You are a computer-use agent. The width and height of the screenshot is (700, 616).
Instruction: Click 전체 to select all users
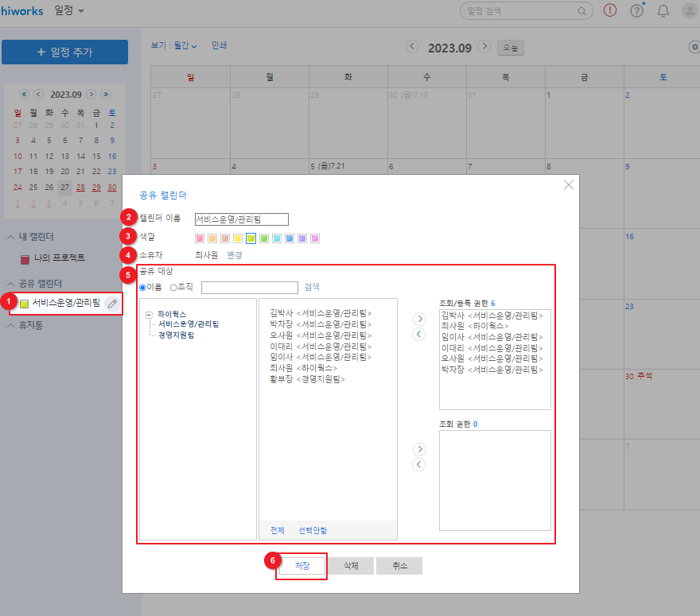[x=278, y=530]
